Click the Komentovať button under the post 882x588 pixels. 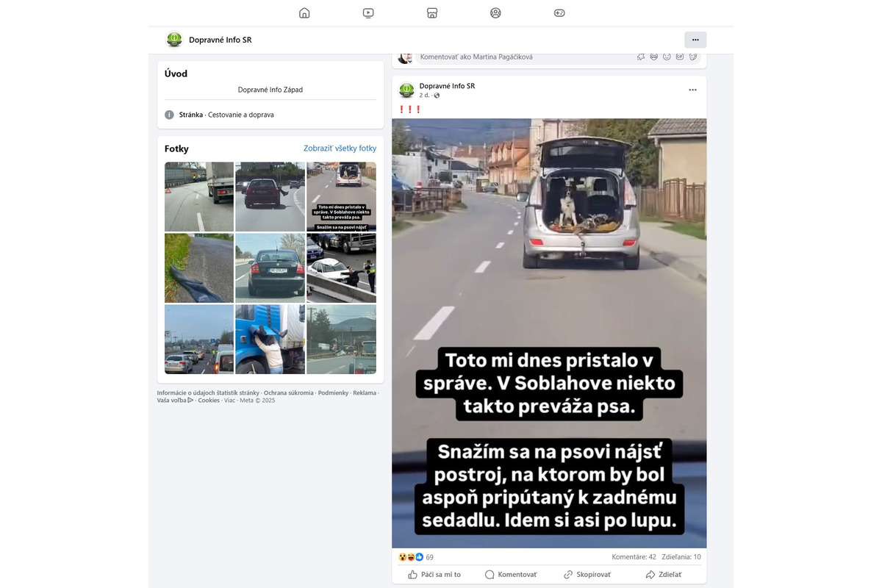511,574
